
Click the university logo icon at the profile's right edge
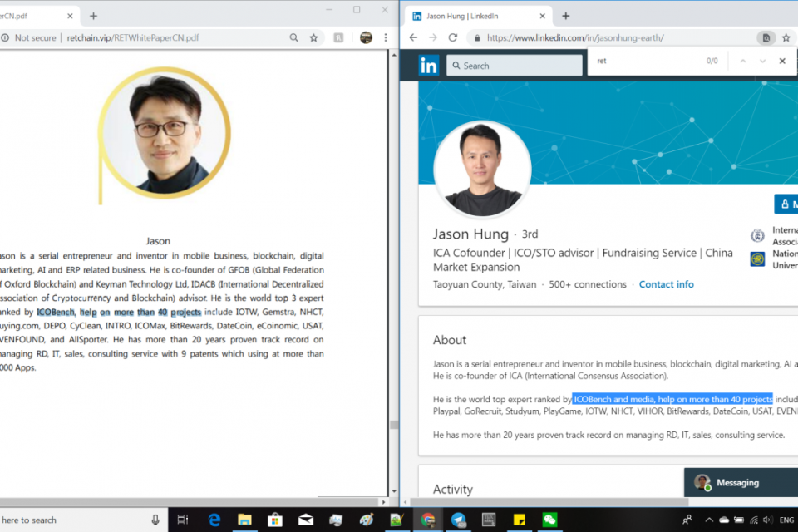pos(757,259)
